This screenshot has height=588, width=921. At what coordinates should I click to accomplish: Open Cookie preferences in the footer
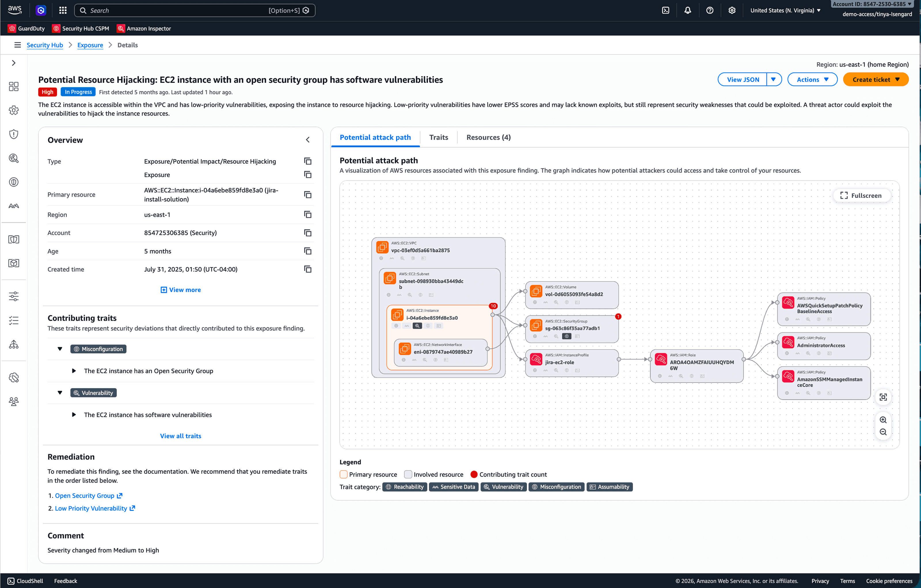pos(889,581)
